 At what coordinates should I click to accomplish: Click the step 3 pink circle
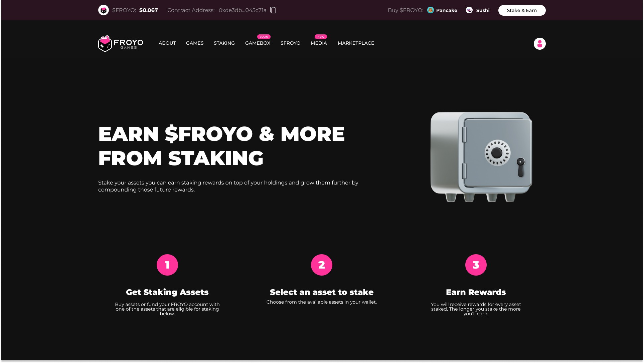476,265
